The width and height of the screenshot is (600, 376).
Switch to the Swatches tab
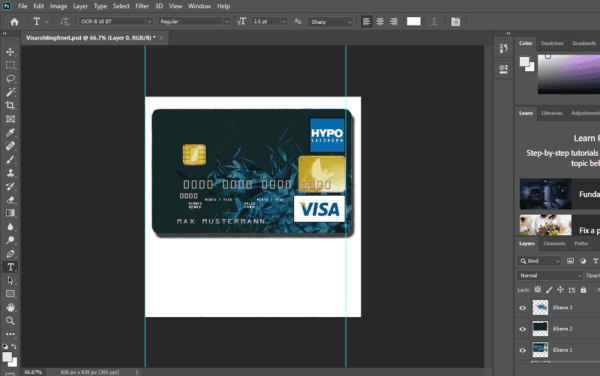[552, 43]
